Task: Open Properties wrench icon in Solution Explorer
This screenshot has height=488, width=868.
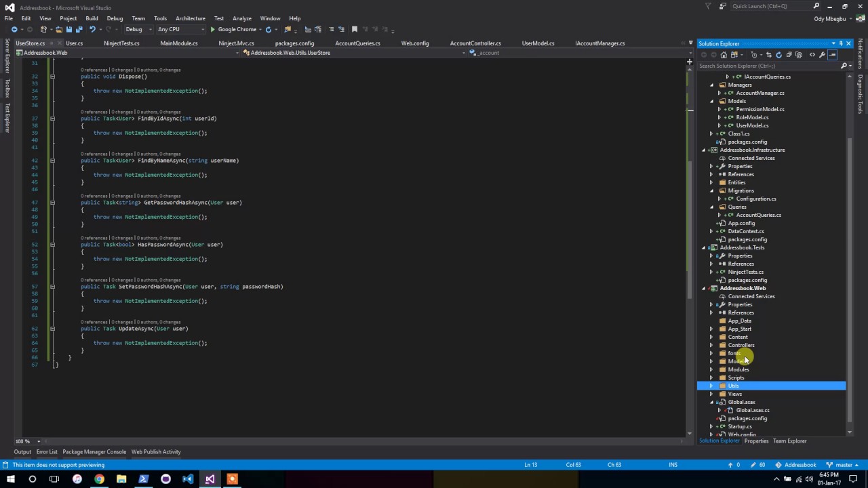Action: (823, 55)
